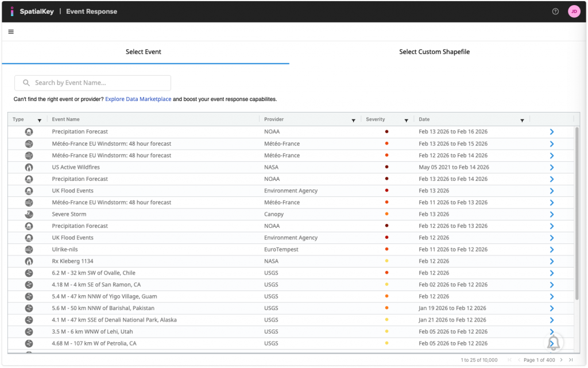Image resolution: width=588 pixels, height=368 pixels.
Task: Open the help icon in the top bar
Action: pyautogui.click(x=555, y=11)
